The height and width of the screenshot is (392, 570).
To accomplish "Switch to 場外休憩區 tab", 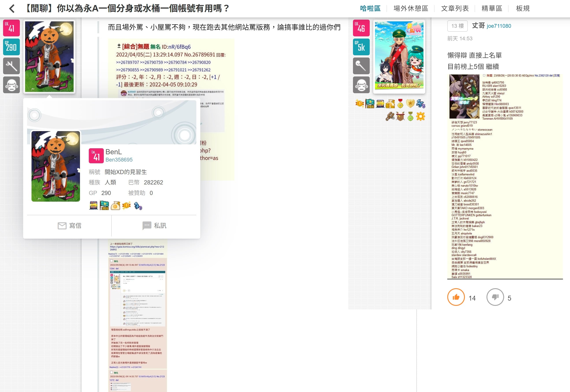I will pyautogui.click(x=411, y=9).
